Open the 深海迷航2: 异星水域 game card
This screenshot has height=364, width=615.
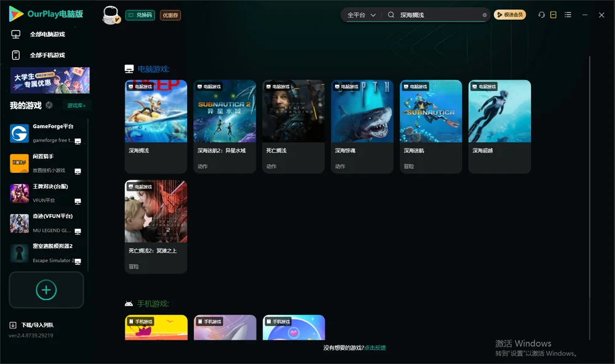224,127
